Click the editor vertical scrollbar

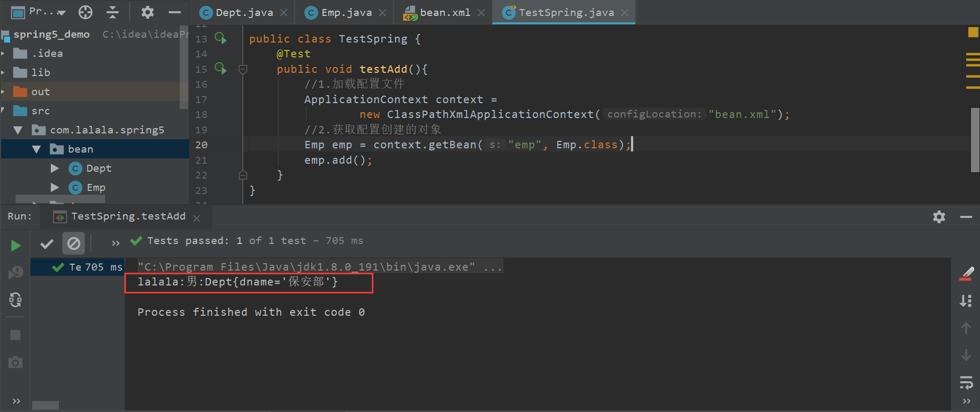point(975,140)
